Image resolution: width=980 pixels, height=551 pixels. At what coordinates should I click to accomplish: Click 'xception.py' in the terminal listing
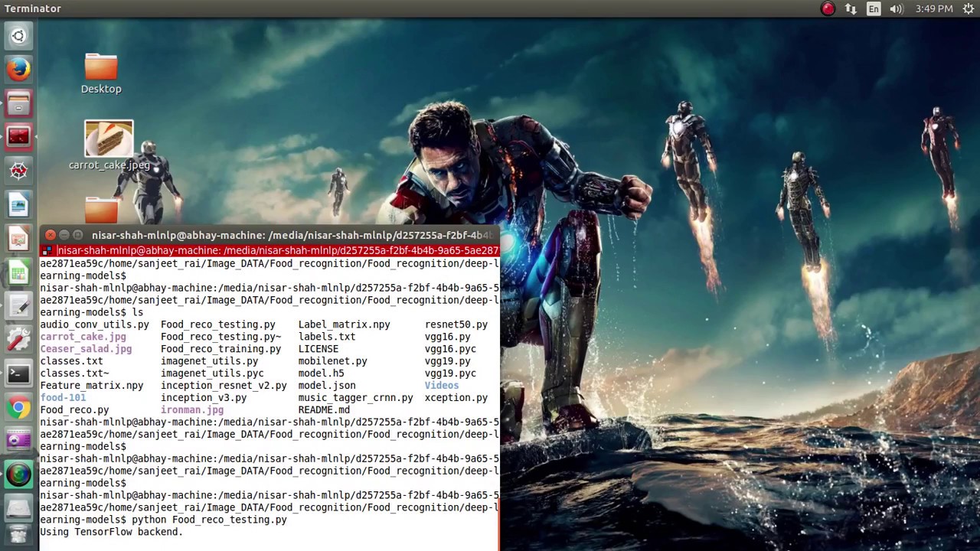coord(456,398)
